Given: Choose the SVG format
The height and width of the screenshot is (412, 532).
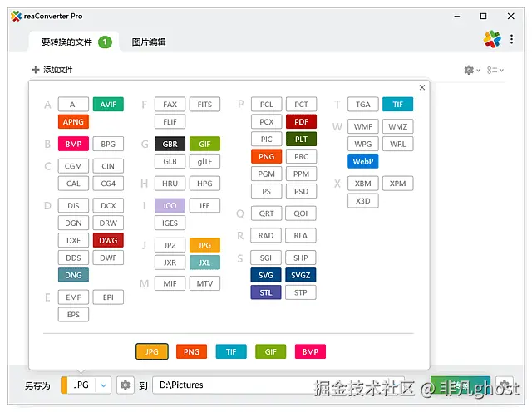Looking at the screenshot, I should point(266,275).
